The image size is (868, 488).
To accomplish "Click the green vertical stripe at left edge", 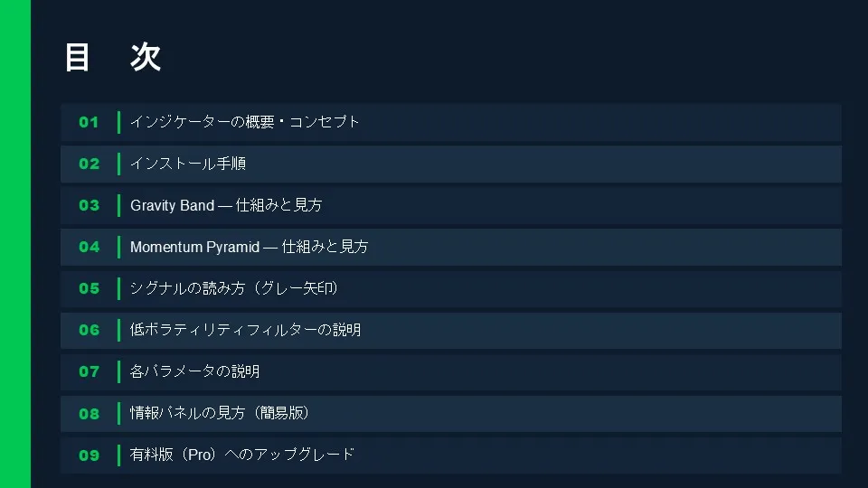I will tap(15, 244).
